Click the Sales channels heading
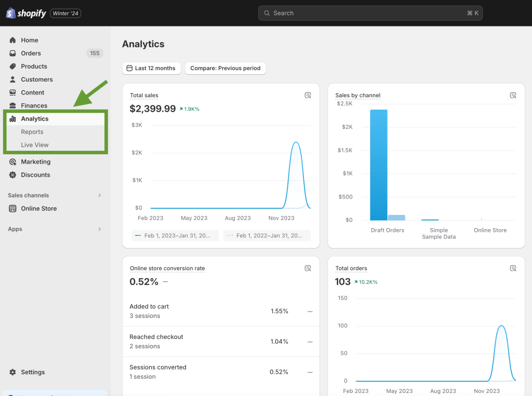Image resolution: width=532 pixels, height=396 pixels. pos(29,195)
